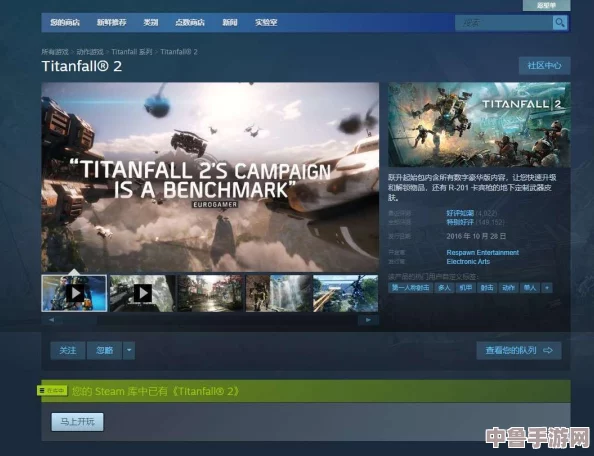View your queue via 查看您的队列
594x456 pixels.
(519, 350)
